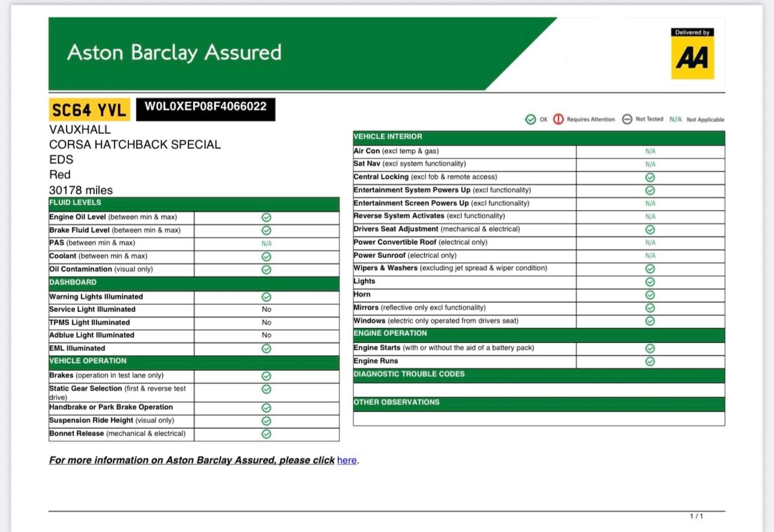The width and height of the screenshot is (774, 532).
Task: Click the Aston Barclay Assured title
Action: [174, 53]
